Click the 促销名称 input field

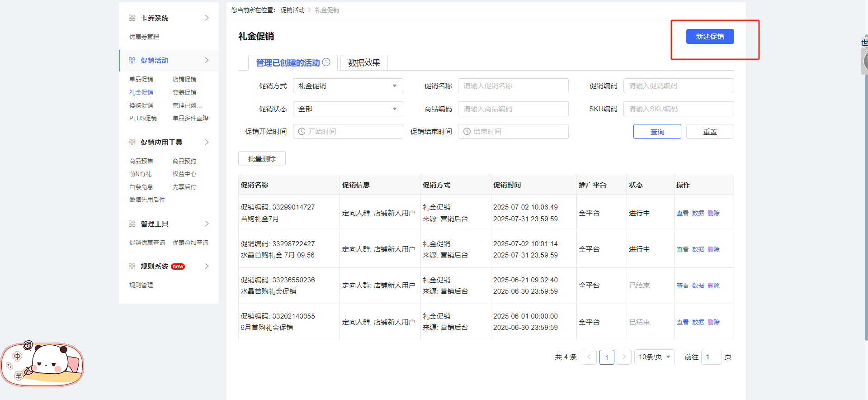[x=513, y=86]
